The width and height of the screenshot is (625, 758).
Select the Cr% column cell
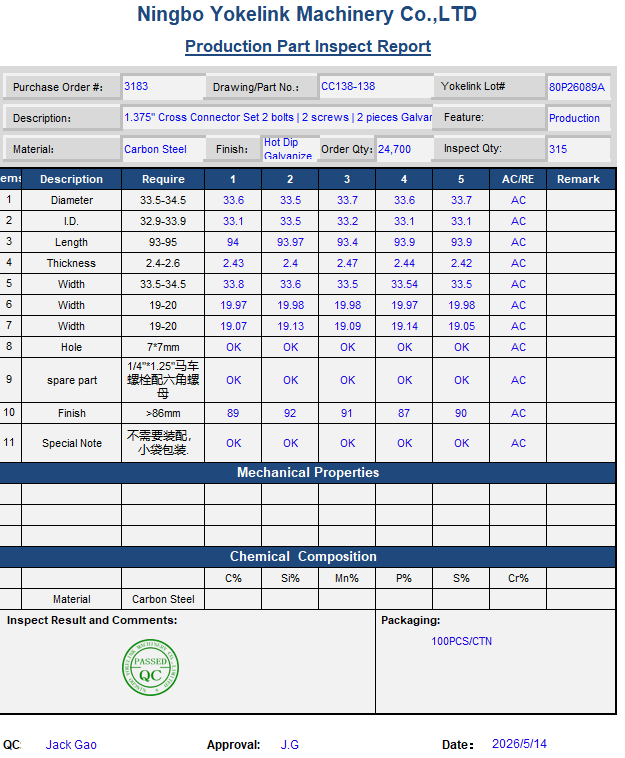point(518,578)
